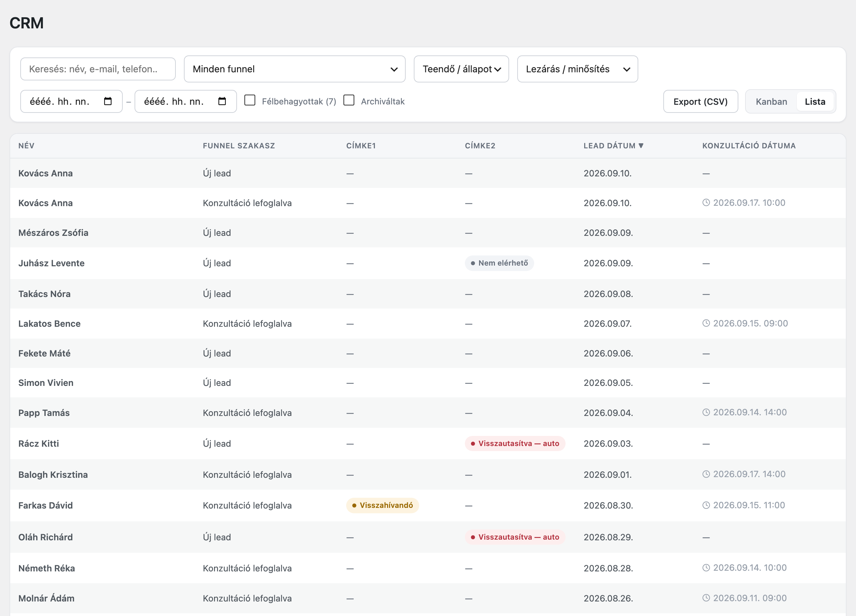Viewport: 856px width, 616px height.
Task: Click clock icon beside 2026.09.14. 10:00
Action: (x=706, y=568)
